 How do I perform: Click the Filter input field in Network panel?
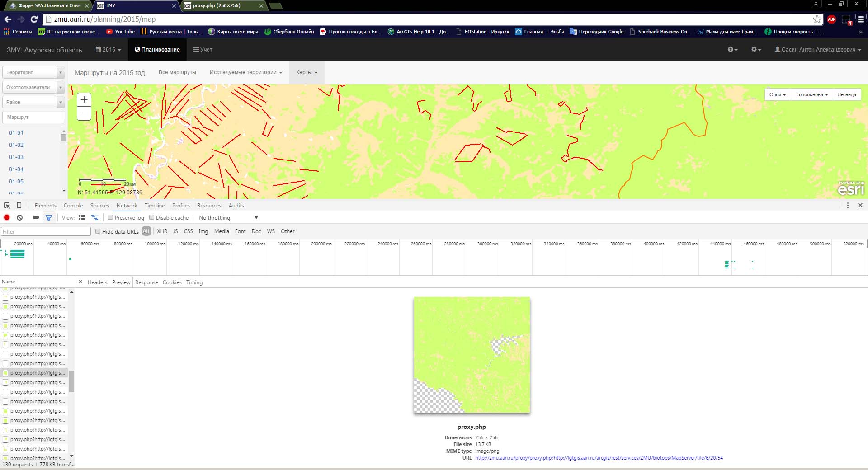tap(46, 231)
